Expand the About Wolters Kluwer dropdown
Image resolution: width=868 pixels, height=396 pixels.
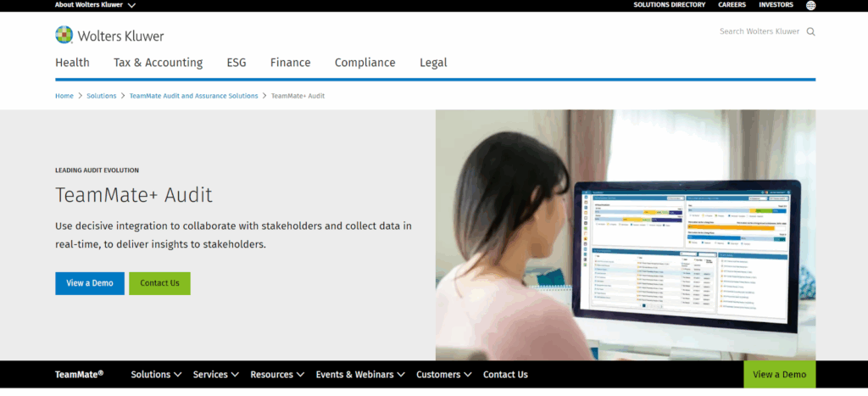[x=95, y=5]
